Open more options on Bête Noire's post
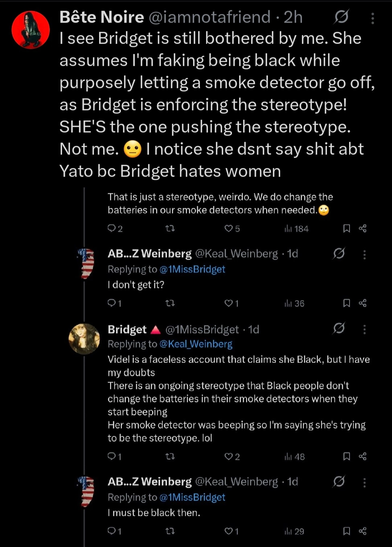The image size is (392, 547). click(373, 18)
